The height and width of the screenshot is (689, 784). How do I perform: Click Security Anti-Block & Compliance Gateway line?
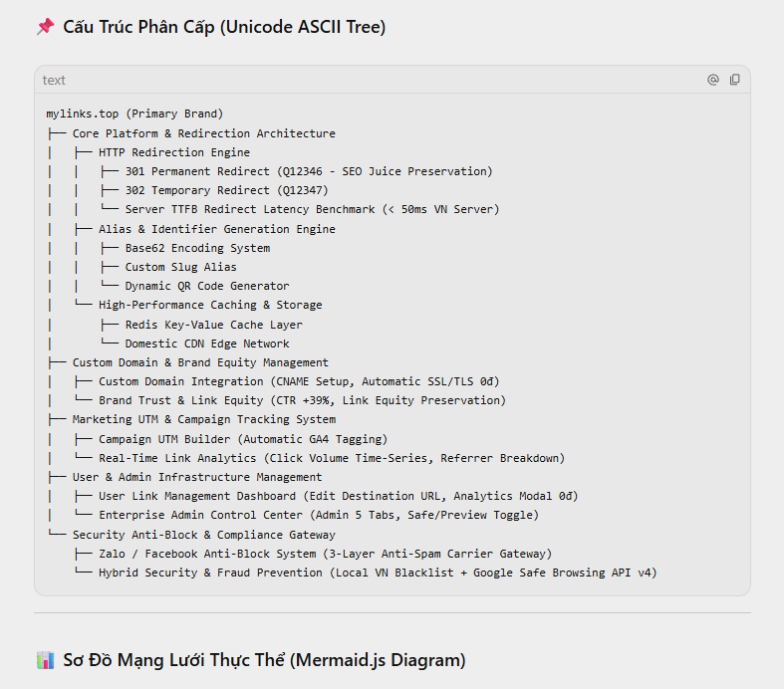(203, 535)
